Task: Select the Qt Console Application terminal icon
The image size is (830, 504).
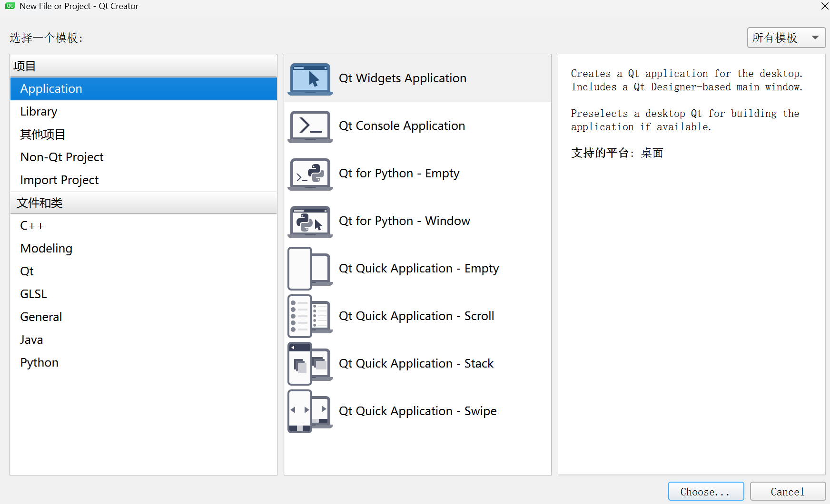Action: click(x=310, y=126)
